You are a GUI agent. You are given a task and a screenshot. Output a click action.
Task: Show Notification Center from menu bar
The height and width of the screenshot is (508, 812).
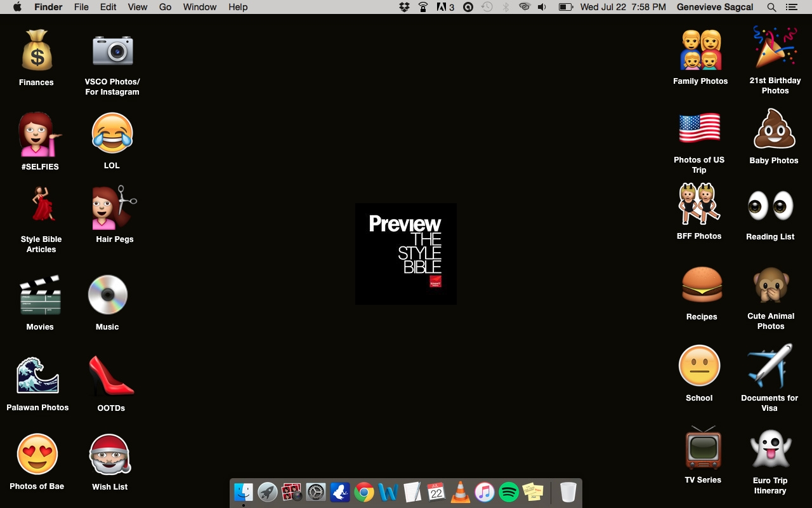click(x=791, y=7)
